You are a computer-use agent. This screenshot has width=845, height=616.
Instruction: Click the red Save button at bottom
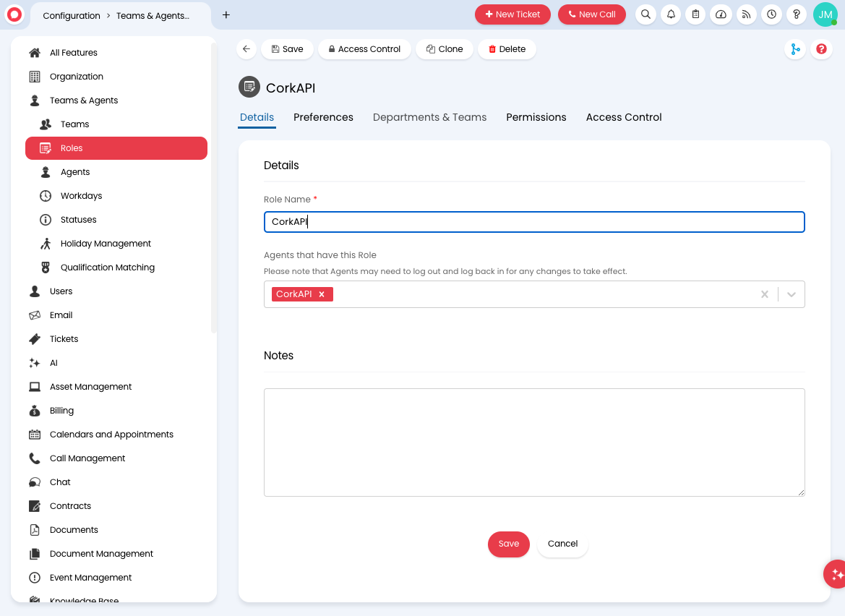pos(509,544)
